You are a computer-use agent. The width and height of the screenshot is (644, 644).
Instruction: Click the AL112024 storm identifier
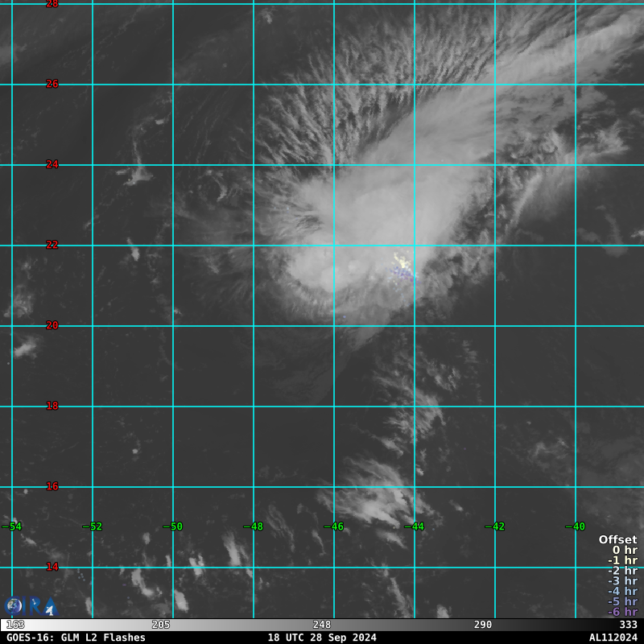click(x=613, y=638)
